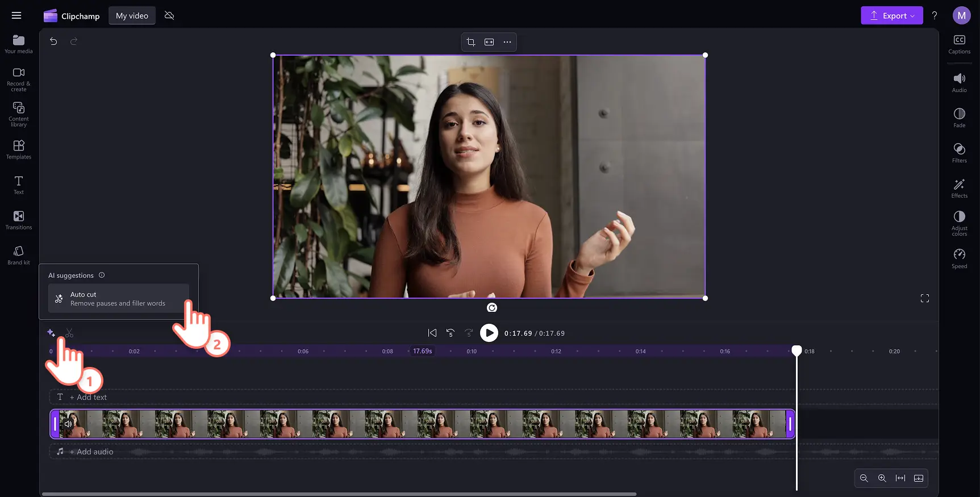This screenshot has width=980, height=497.
Task: Toggle the Captions panel
Action: tap(959, 44)
